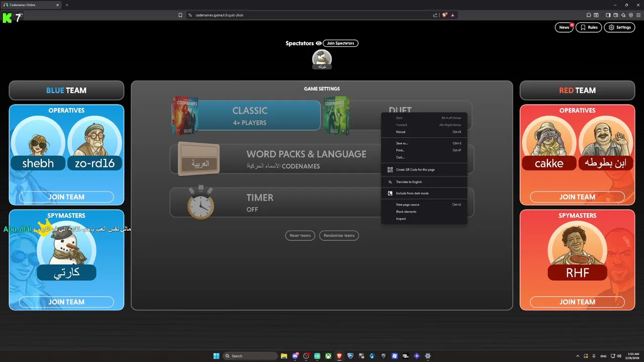Screen dimensions: 644x362
Task: Click the Arabic word card icon
Action: 199,160
